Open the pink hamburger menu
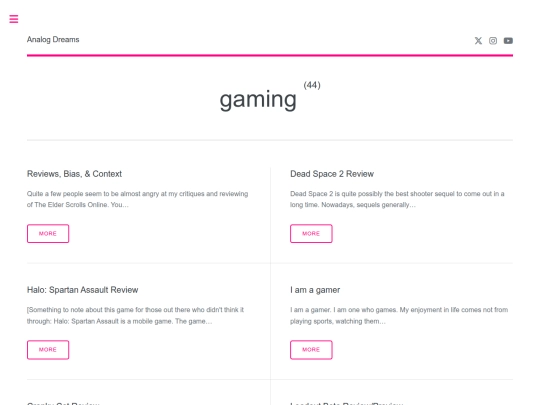This screenshot has height=405, width=540. (x=14, y=19)
